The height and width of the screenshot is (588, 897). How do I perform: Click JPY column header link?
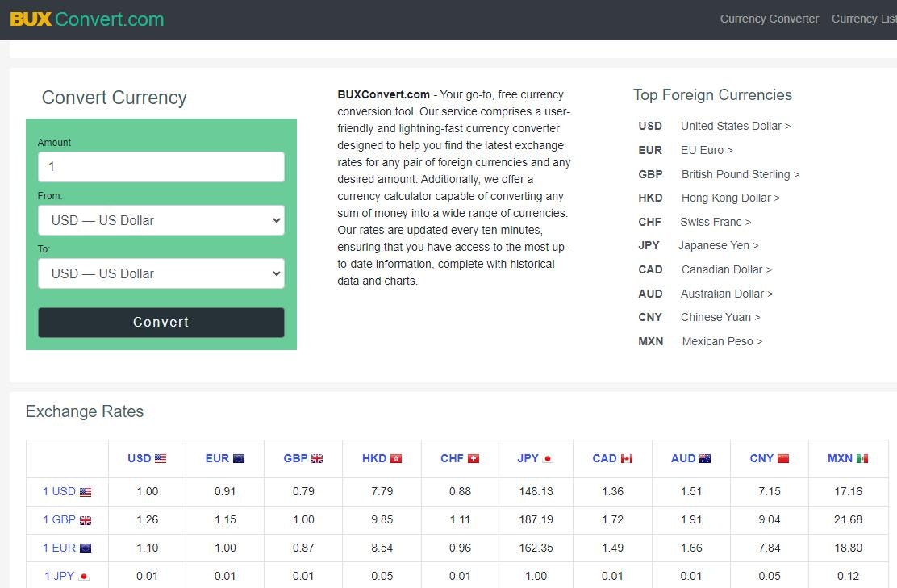tap(528, 458)
